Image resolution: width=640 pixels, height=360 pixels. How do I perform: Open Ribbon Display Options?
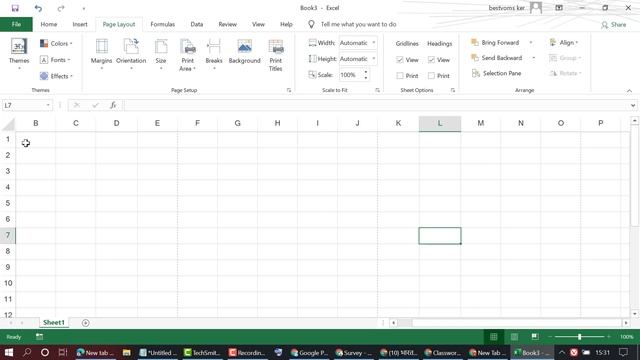point(559,8)
